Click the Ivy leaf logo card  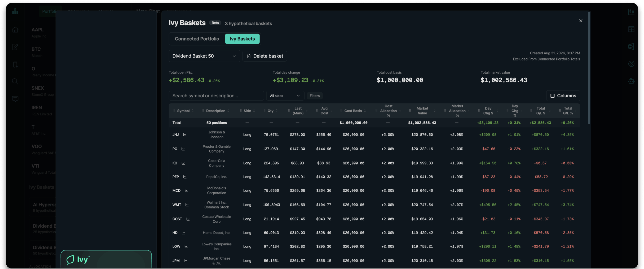pos(106,259)
